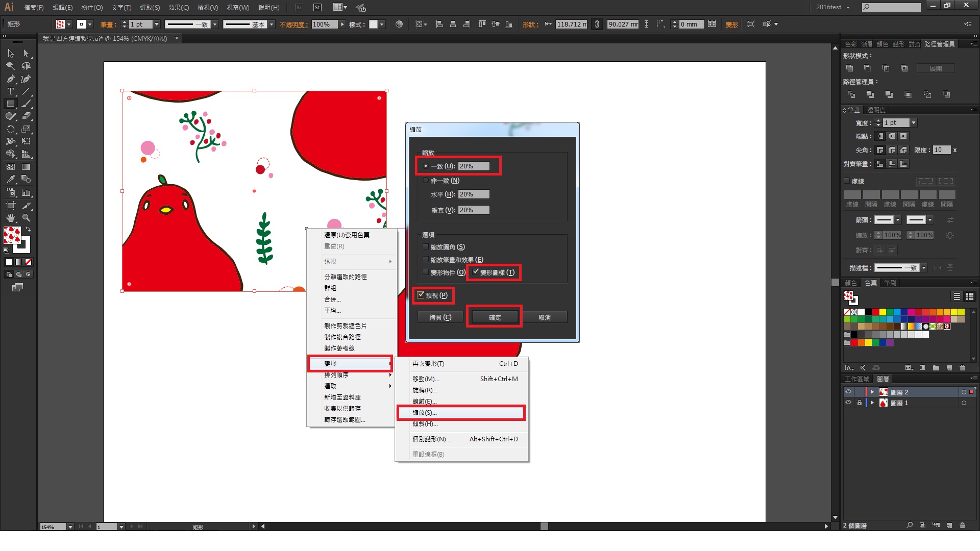Select the Magic Wand tool
The image size is (980, 551).
[x=10, y=66]
